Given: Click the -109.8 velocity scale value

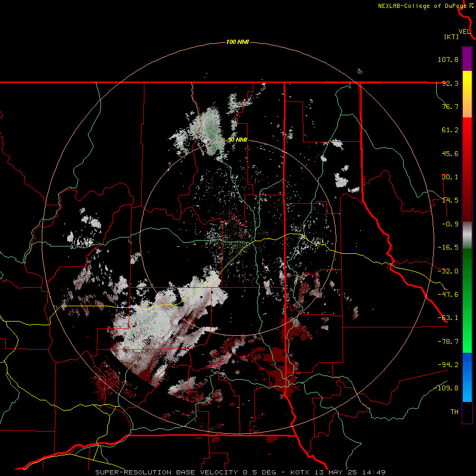Looking at the screenshot, I should click(446, 388).
